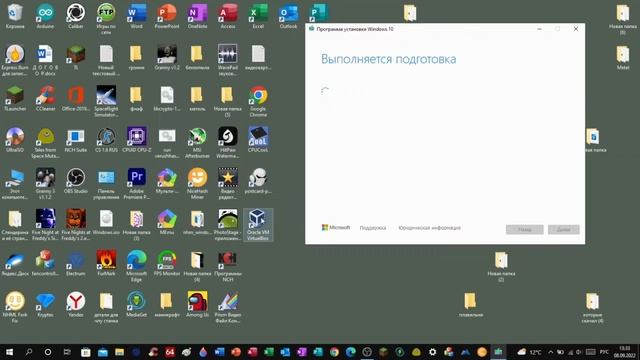Select the FPS Monitor desktop shortcut

(x=167, y=263)
